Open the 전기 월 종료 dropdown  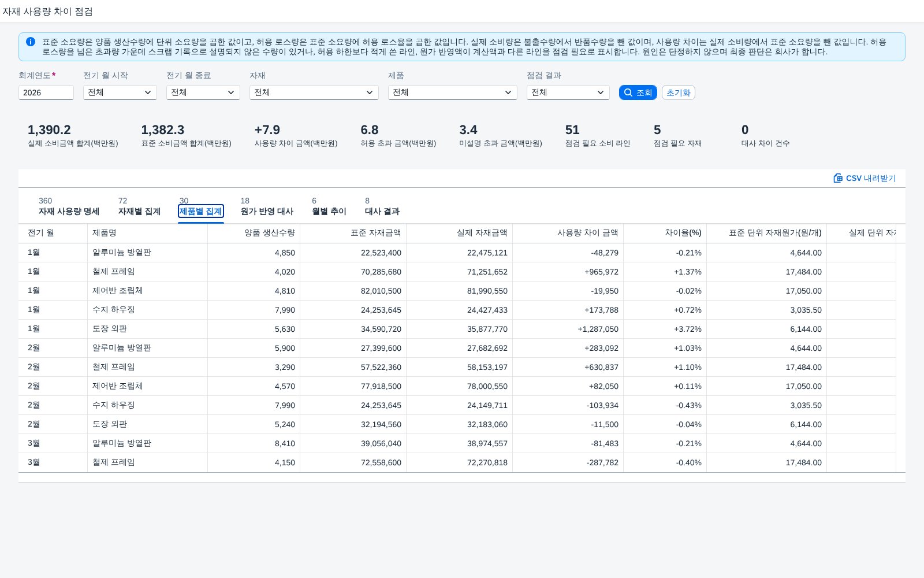point(203,92)
